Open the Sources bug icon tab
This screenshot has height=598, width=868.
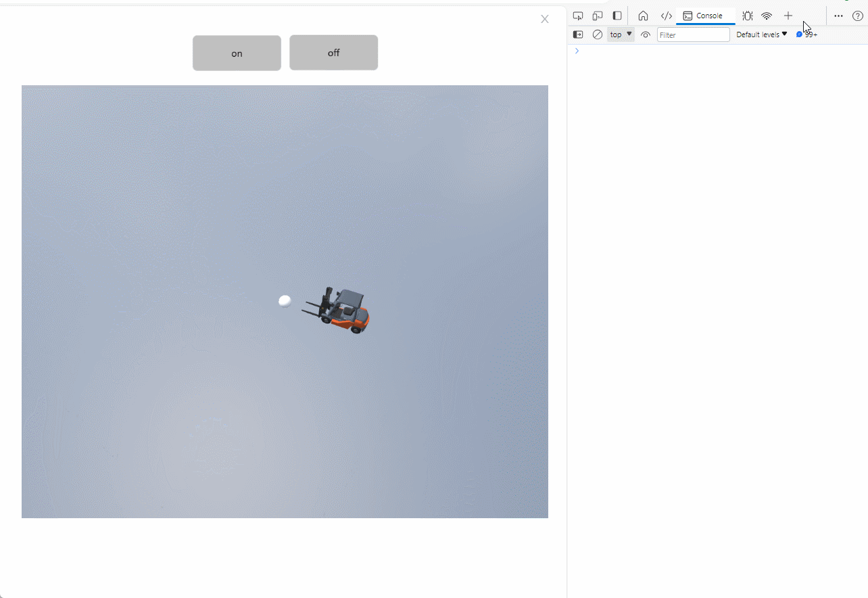point(747,16)
